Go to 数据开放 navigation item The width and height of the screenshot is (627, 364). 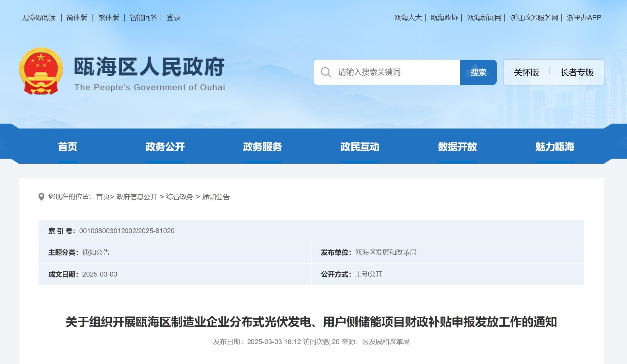point(457,147)
